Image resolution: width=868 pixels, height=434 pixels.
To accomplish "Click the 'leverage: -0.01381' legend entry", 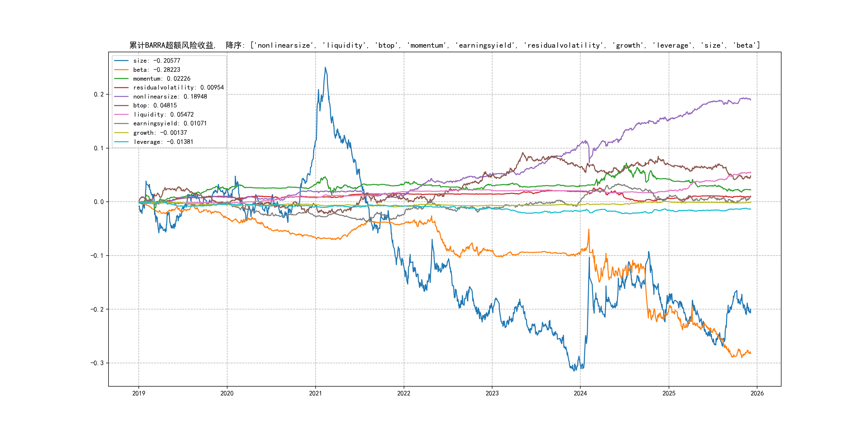I will (x=163, y=142).
